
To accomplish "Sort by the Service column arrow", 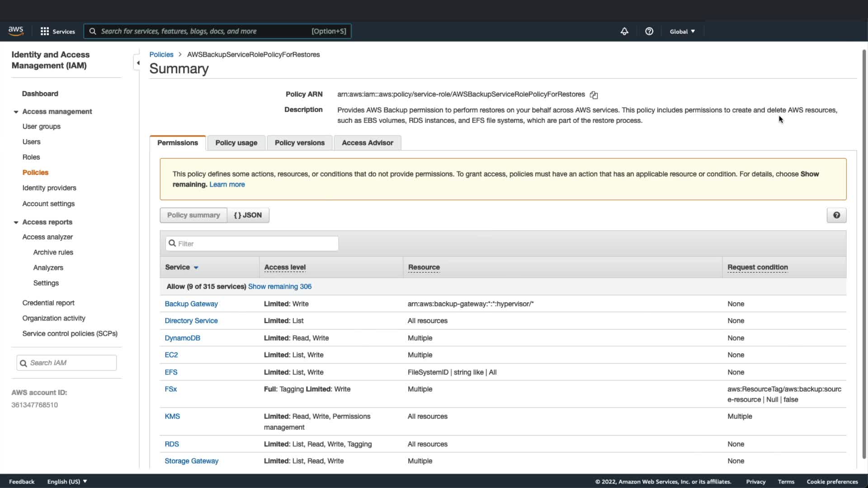I will (196, 267).
